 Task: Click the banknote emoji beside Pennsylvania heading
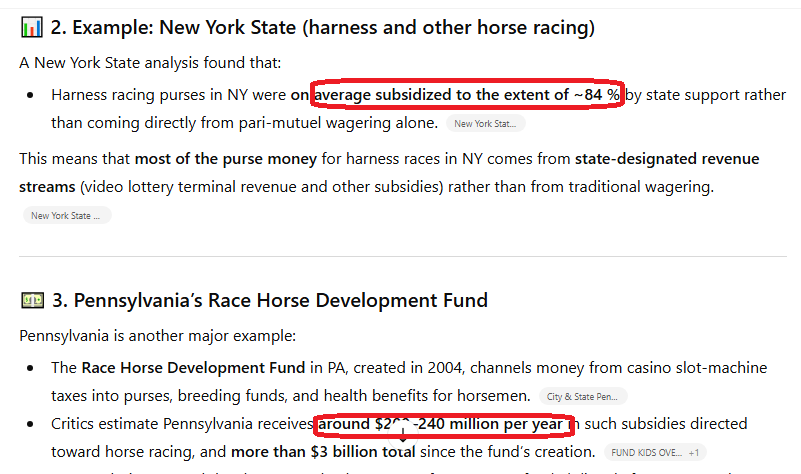pyautogui.click(x=31, y=301)
